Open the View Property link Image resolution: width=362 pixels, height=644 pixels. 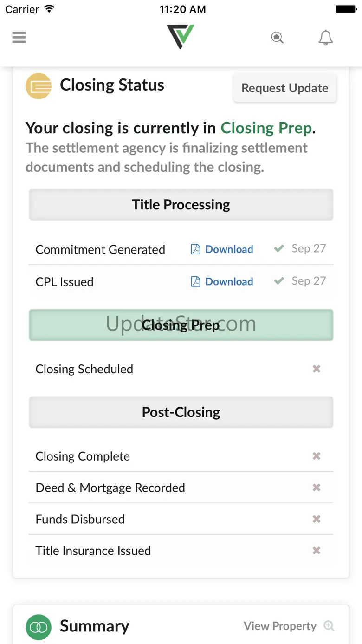[x=280, y=626]
